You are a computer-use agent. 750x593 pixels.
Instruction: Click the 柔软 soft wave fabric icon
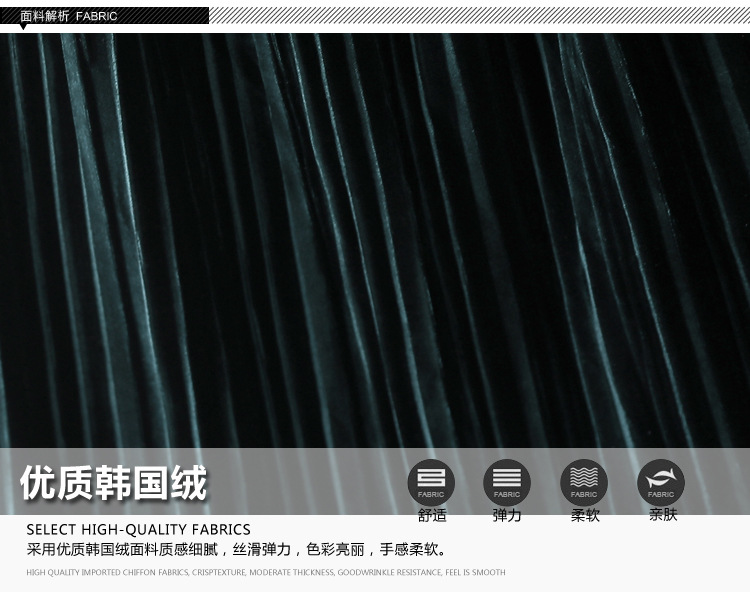pos(584,483)
